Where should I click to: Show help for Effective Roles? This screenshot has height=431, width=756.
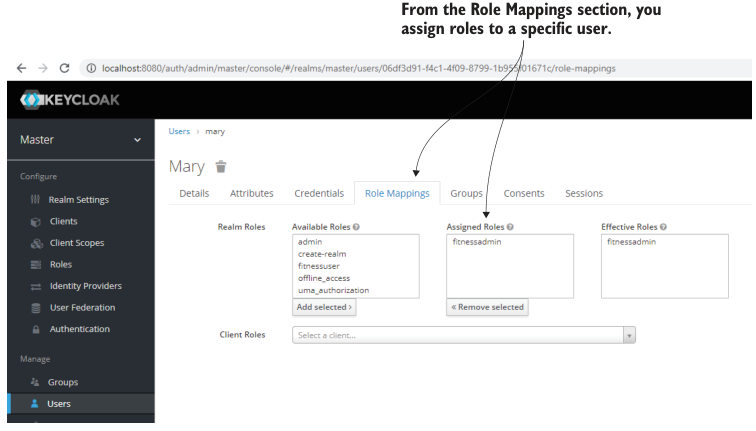[663, 227]
